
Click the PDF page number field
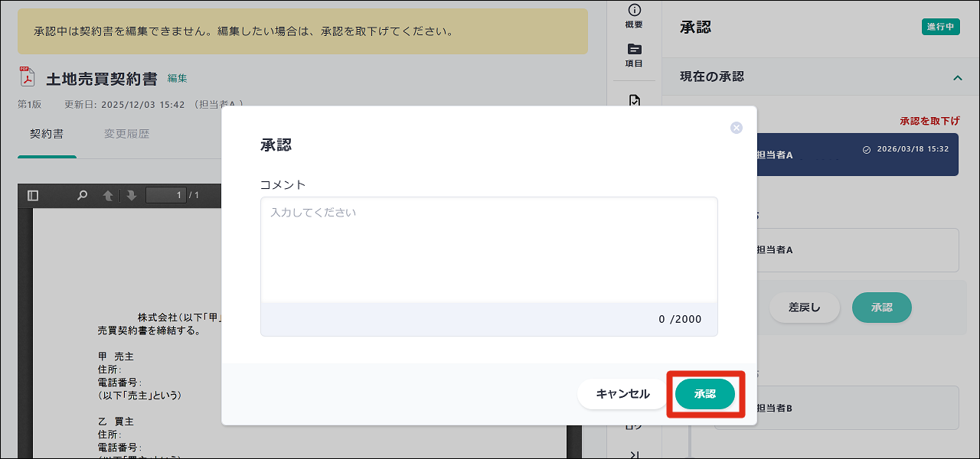pyautogui.click(x=165, y=196)
